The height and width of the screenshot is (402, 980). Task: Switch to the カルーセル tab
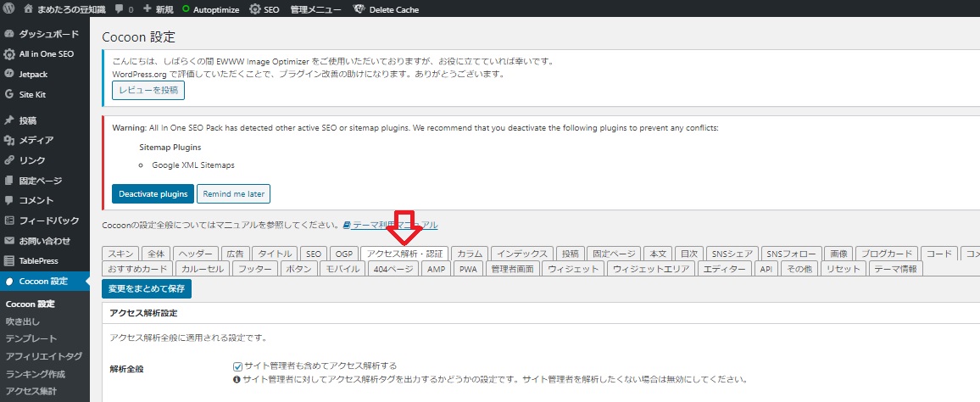pos(203,269)
